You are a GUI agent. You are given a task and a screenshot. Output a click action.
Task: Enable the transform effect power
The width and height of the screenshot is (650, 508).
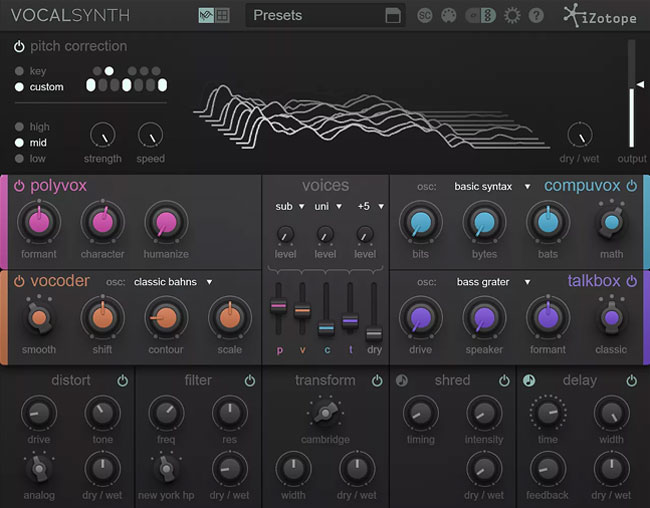click(x=377, y=380)
